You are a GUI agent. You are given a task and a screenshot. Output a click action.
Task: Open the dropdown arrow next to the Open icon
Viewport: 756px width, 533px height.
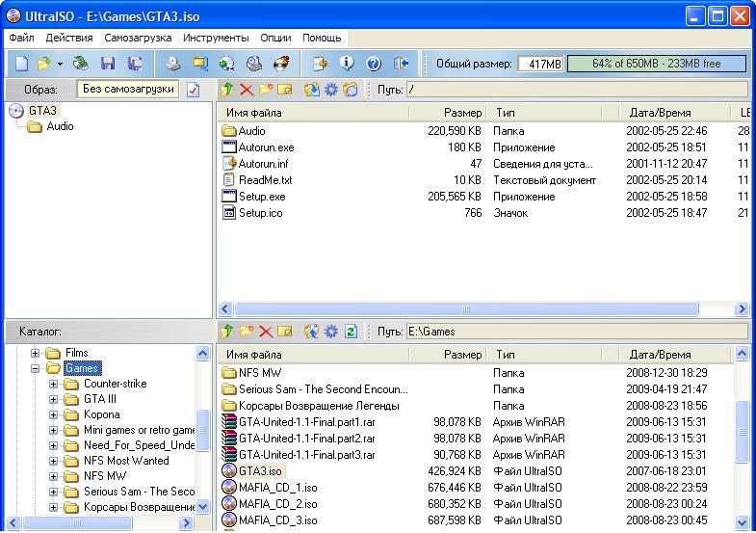[60, 64]
